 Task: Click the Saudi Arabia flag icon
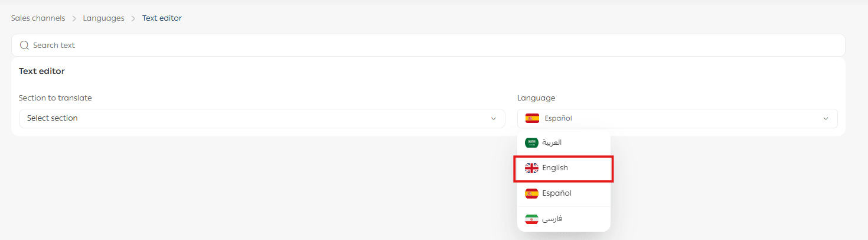[x=531, y=142]
